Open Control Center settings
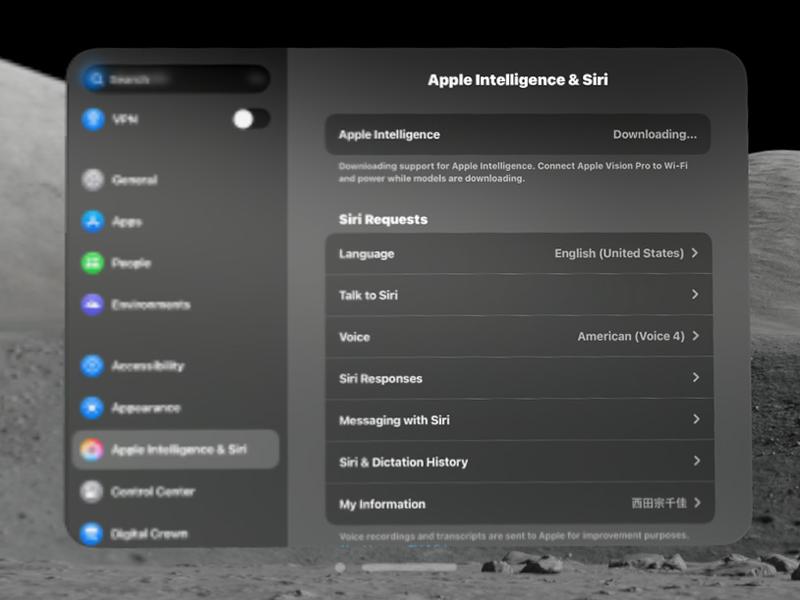 150,491
